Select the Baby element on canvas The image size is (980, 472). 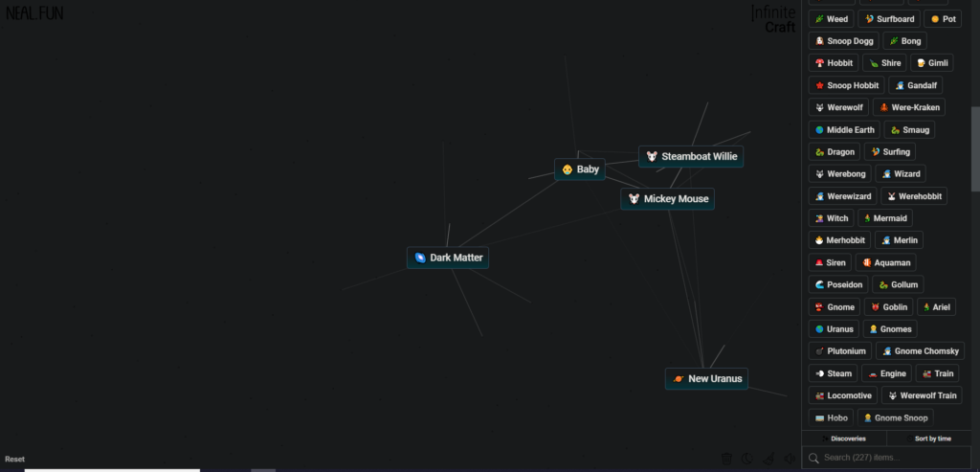pyautogui.click(x=579, y=169)
